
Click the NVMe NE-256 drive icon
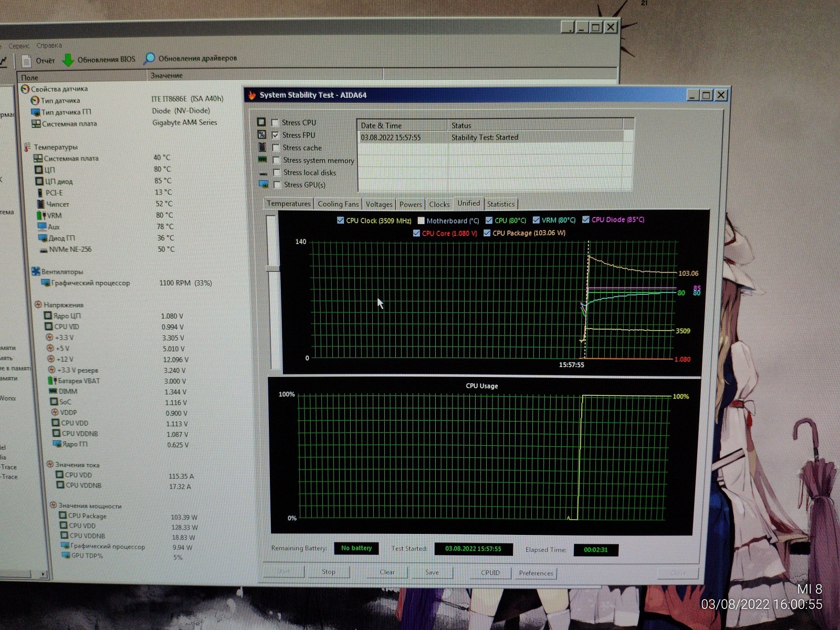click(44, 249)
